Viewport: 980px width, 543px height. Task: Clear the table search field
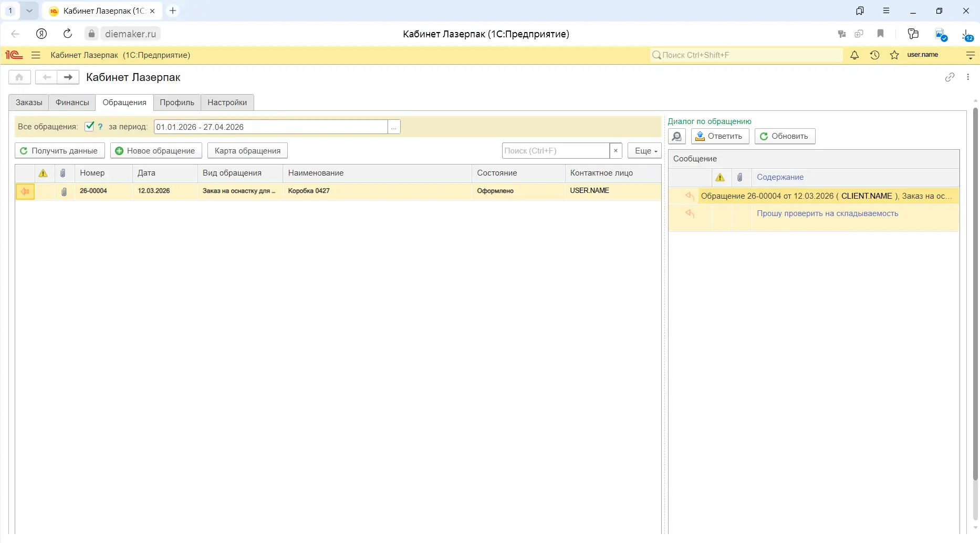[616, 151]
